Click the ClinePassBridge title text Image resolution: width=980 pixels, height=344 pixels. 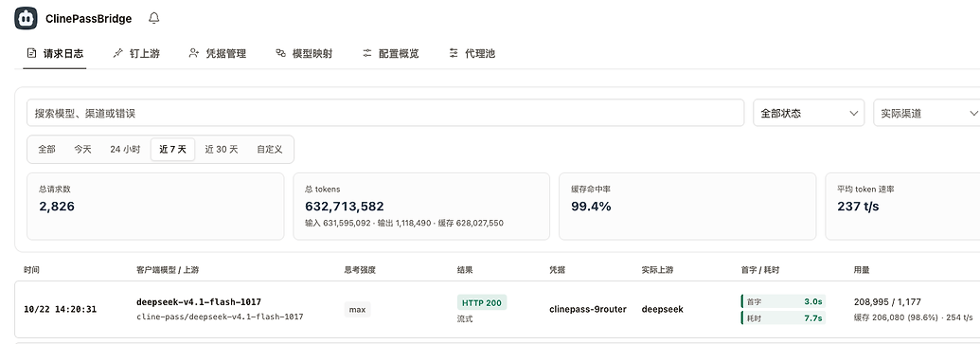(x=88, y=19)
